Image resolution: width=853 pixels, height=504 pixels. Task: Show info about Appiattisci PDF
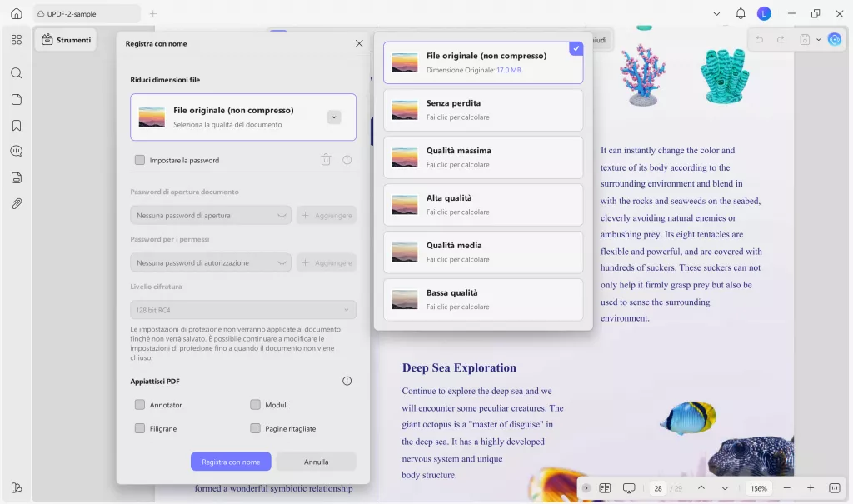click(x=347, y=381)
